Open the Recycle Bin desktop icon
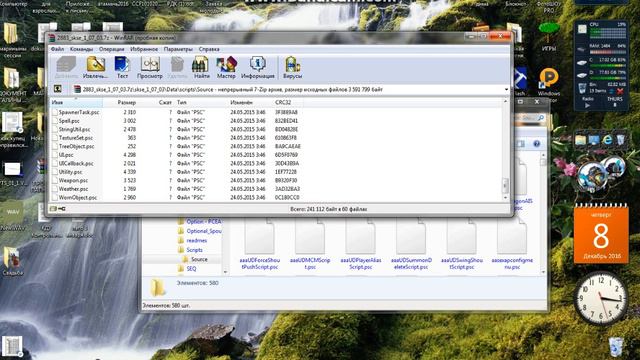640x360 pixels. (616, 347)
